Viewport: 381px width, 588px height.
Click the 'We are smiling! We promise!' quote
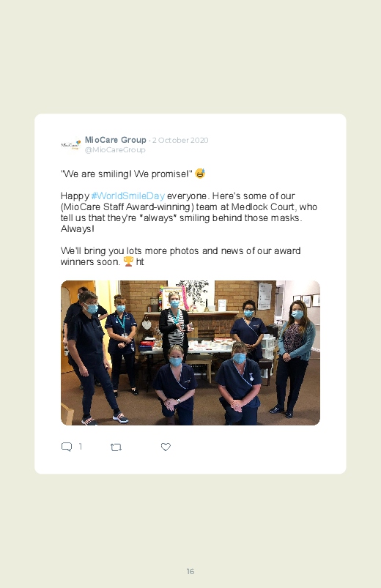[x=127, y=174]
